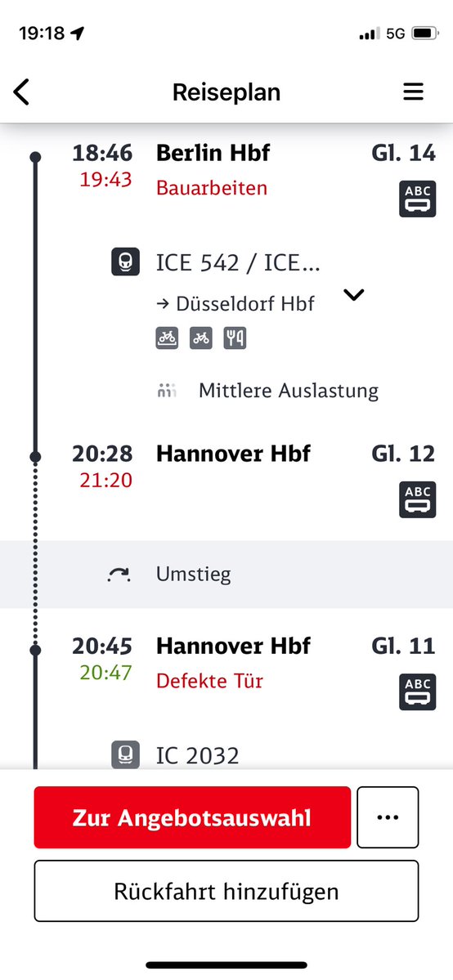Viewport: 453px width, 980px height.
Task: Open more options ellipsis button
Action: [x=388, y=817]
